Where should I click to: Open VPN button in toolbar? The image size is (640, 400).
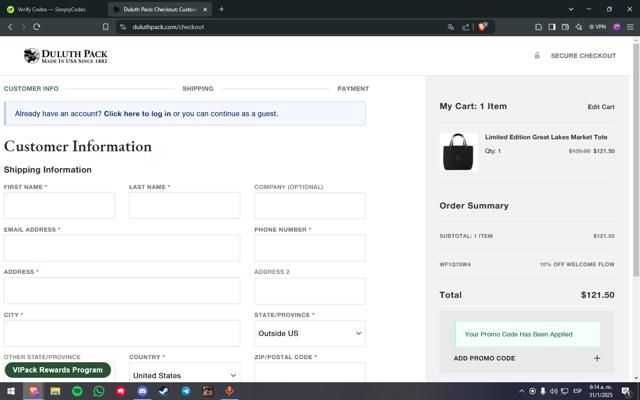(x=598, y=27)
